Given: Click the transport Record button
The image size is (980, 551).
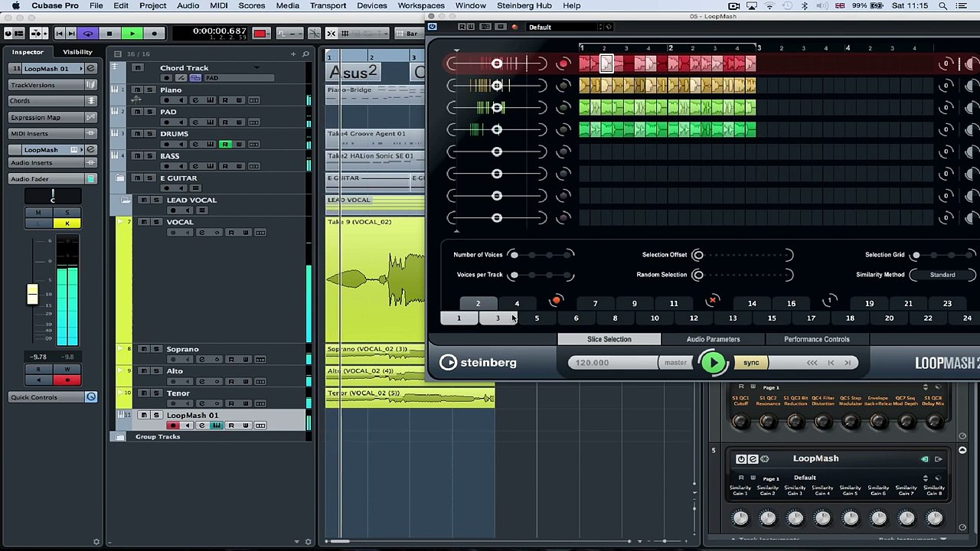Looking at the screenshot, I should [154, 34].
